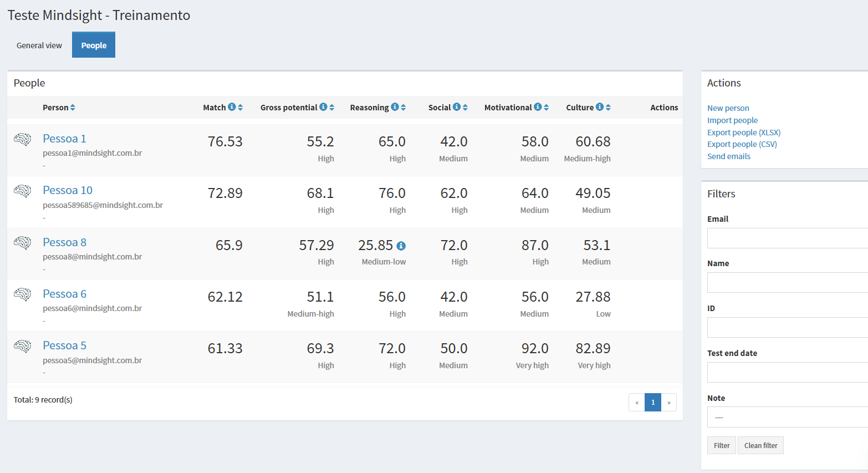Switch to the General view tab
The image size is (868, 473).
[39, 45]
